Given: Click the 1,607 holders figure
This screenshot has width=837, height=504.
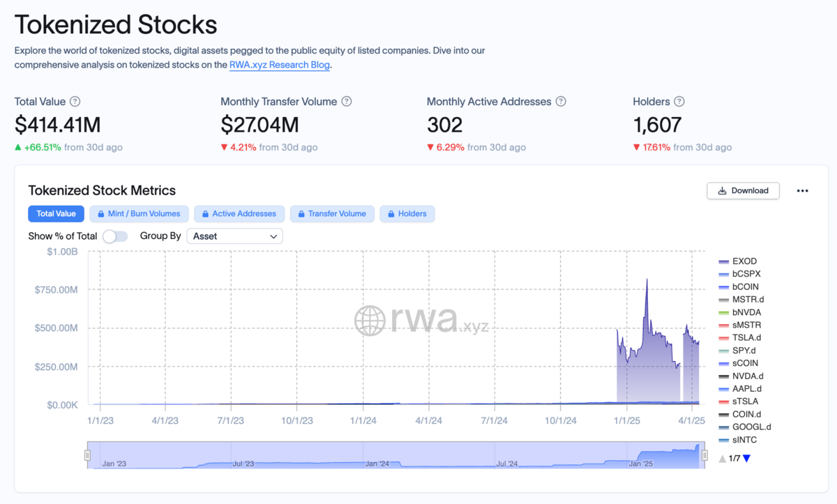Looking at the screenshot, I should pos(657,125).
